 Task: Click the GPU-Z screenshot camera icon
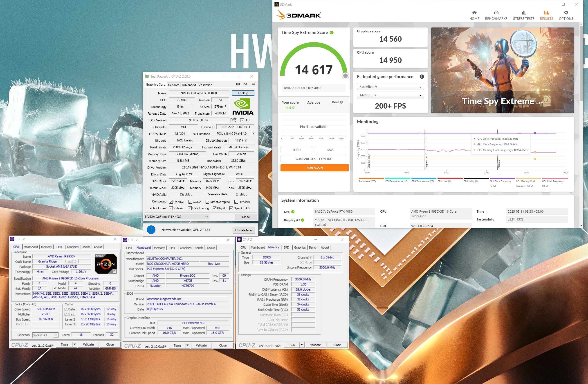pyautogui.click(x=238, y=84)
